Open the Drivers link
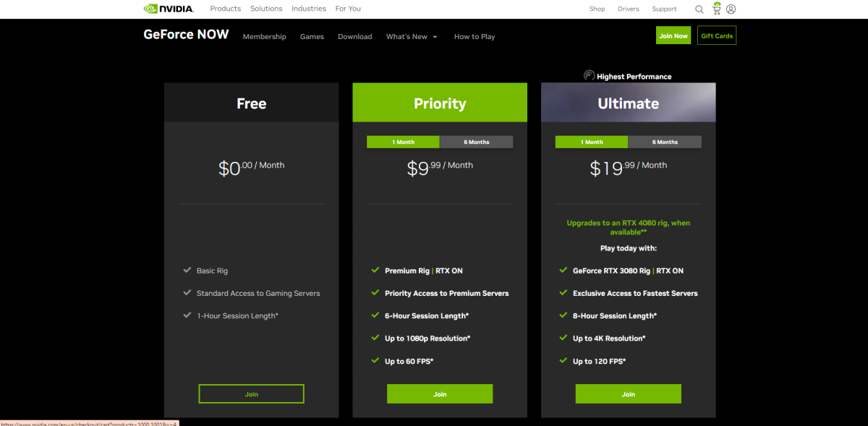Image resolution: width=868 pixels, height=426 pixels. [629, 9]
